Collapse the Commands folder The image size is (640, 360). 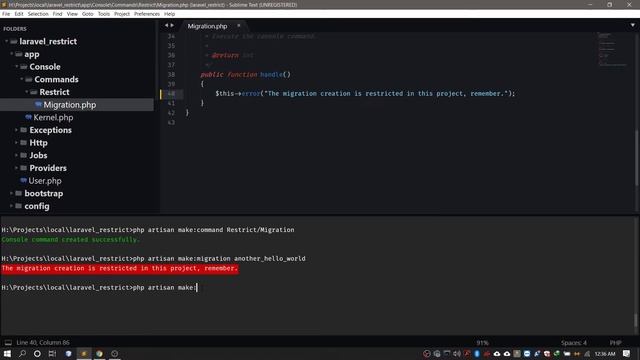tap(22, 79)
